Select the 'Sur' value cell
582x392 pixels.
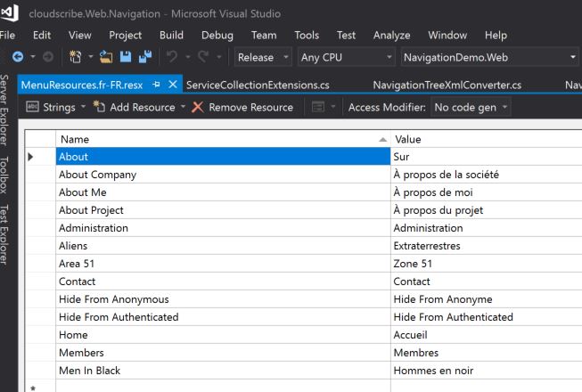487,157
